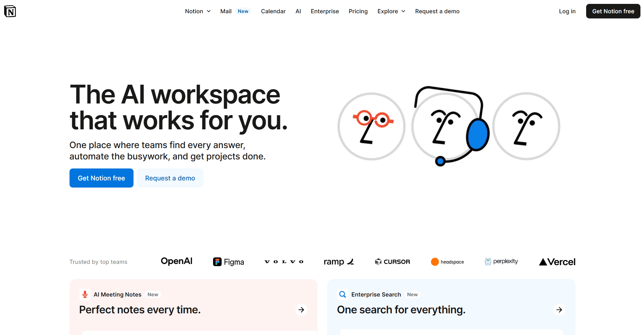Click the red microphone AI Meeting Notes icon
This screenshot has width=644, height=335.
pos(85,294)
